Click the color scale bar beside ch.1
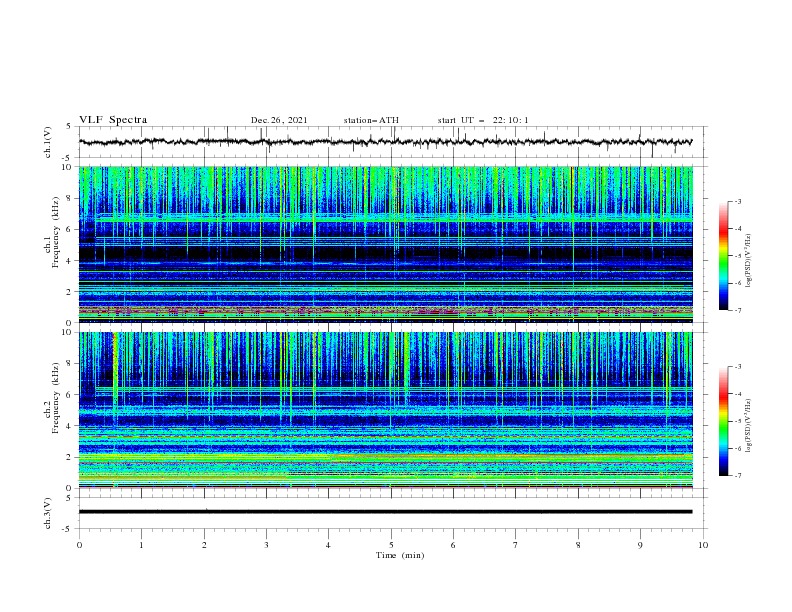Viewport: 792px width, 612px height. coord(723,256)
